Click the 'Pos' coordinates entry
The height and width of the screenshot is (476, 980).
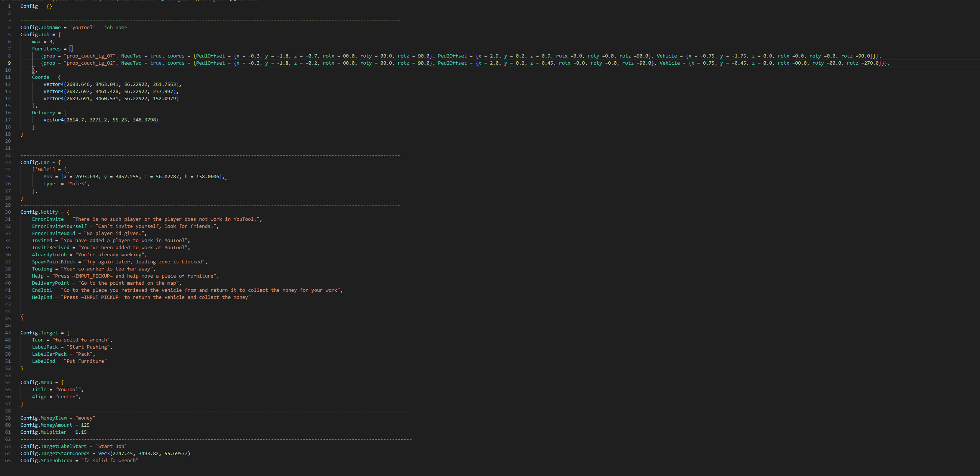tap(133, 176)
